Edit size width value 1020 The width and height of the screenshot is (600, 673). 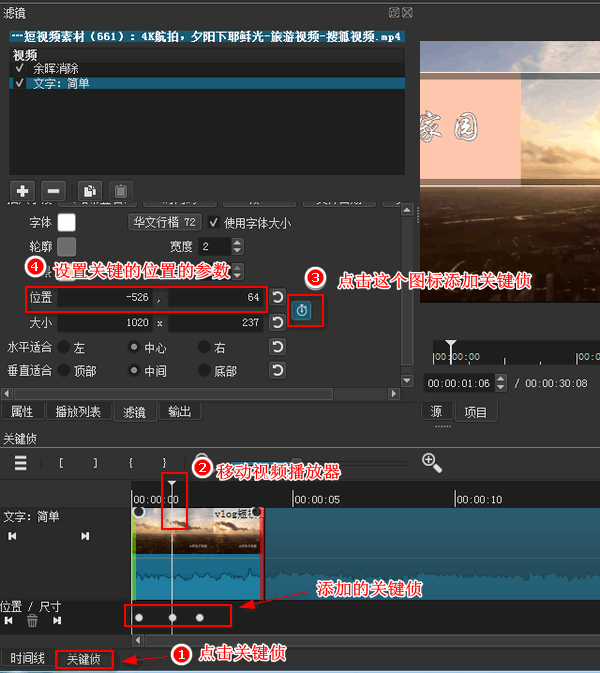coord(105,322)
